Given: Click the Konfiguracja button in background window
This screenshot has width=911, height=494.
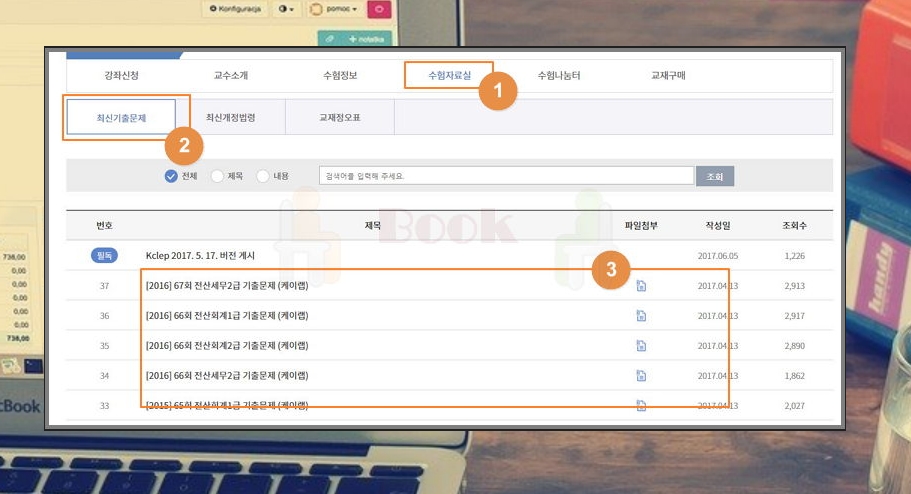Looking at the screenshot, I should pos(235,9).
